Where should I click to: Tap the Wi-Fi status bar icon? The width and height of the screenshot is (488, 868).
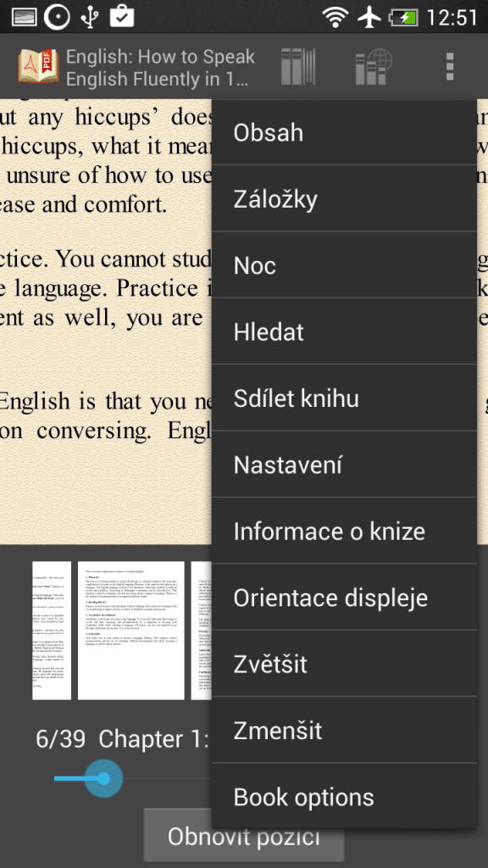(335, 17)
